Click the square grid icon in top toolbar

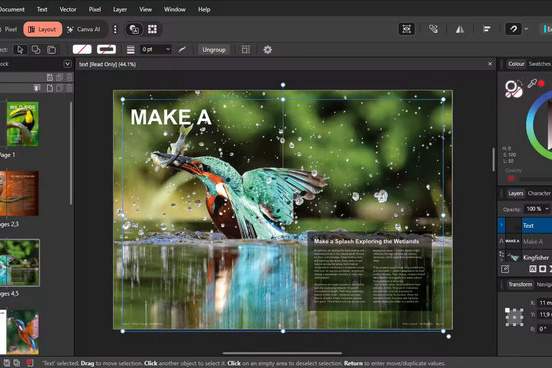coord(152,29)
